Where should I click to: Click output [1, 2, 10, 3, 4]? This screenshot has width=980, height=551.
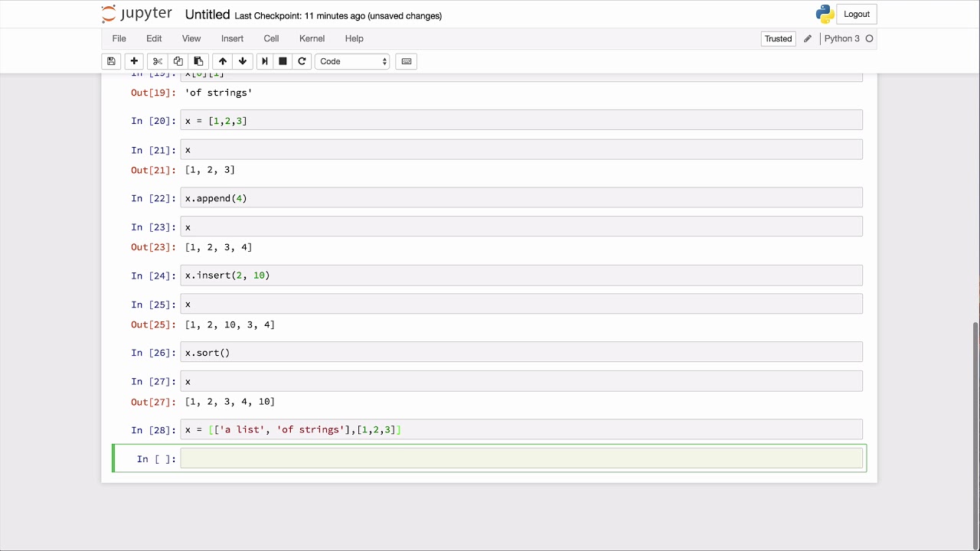(230, 324)
